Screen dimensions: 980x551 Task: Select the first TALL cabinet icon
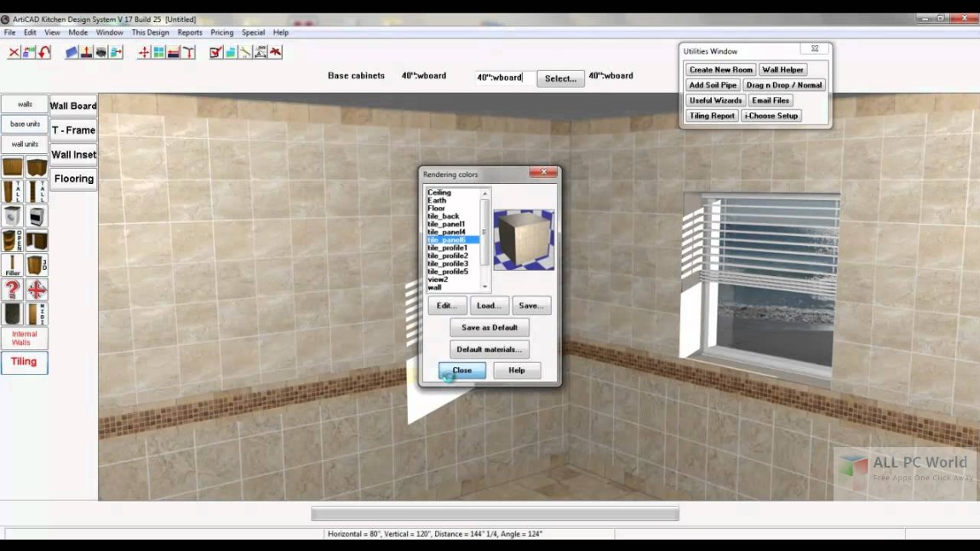12,192
